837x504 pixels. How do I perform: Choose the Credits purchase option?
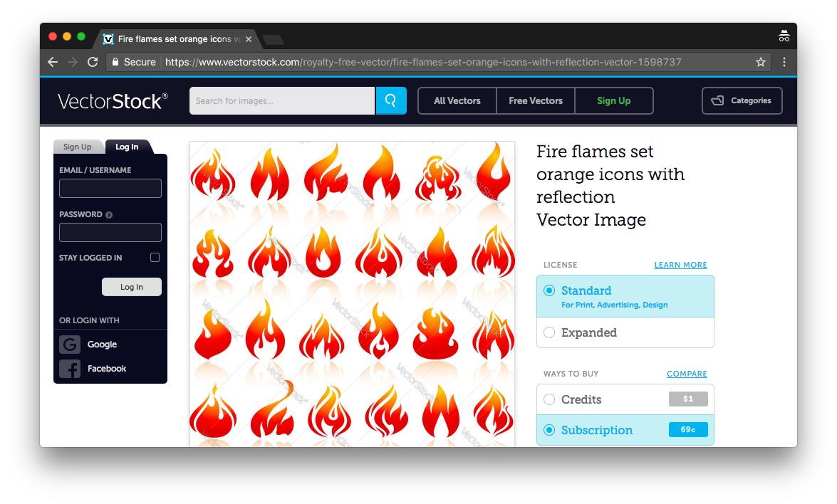549,399
